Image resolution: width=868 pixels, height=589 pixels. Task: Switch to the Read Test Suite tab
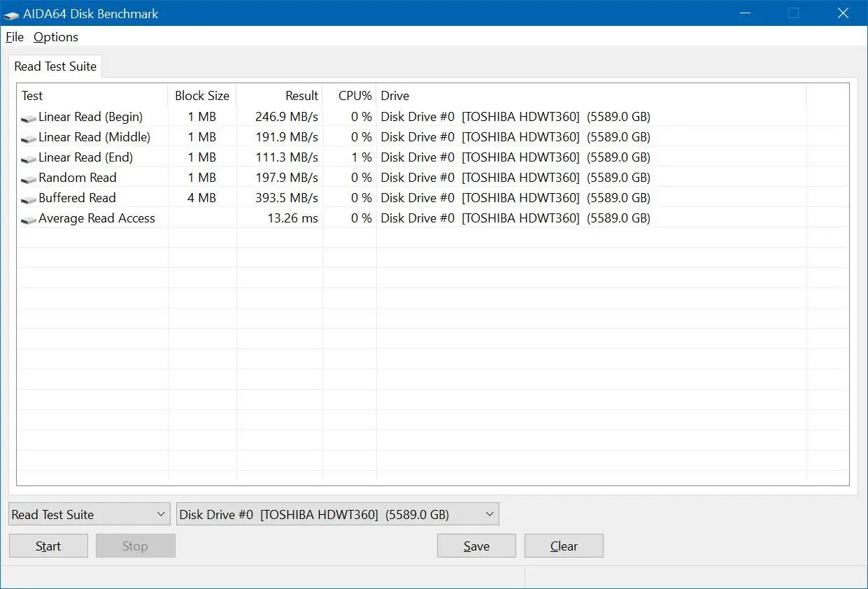coord(55,66)
